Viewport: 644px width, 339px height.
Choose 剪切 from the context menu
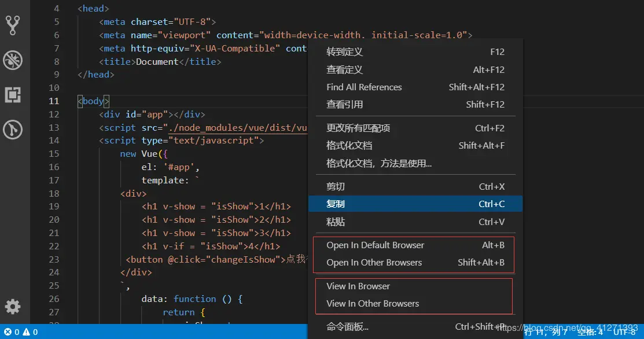point(415,187)
